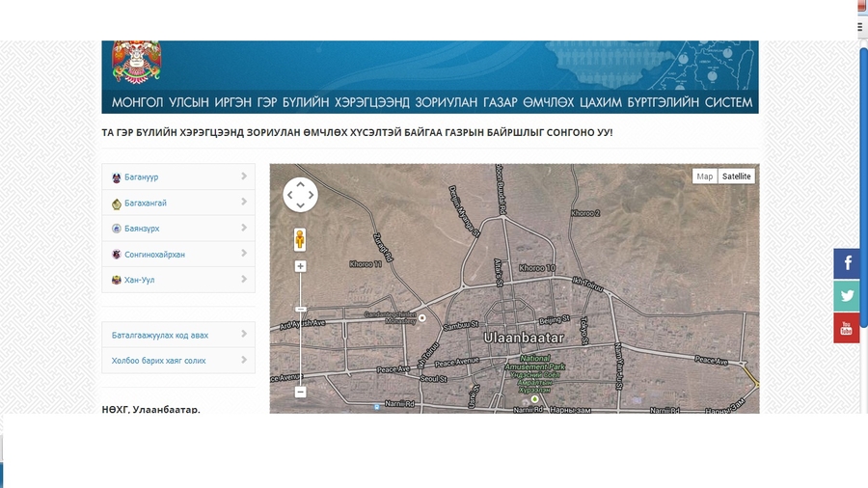868x488 pixels.
Task: Expand the Баталгаажуулах код авах chevron
Action: coord(244,334)
